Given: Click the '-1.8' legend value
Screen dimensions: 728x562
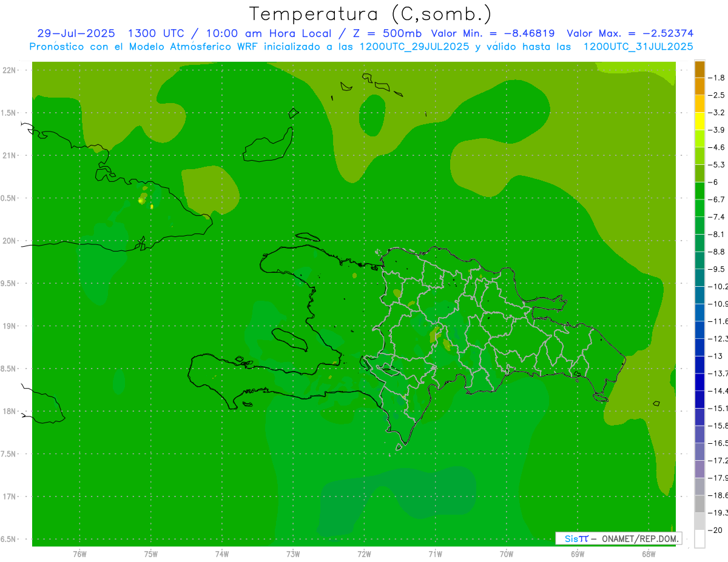Looking at the screenshot, I should 716,78.
